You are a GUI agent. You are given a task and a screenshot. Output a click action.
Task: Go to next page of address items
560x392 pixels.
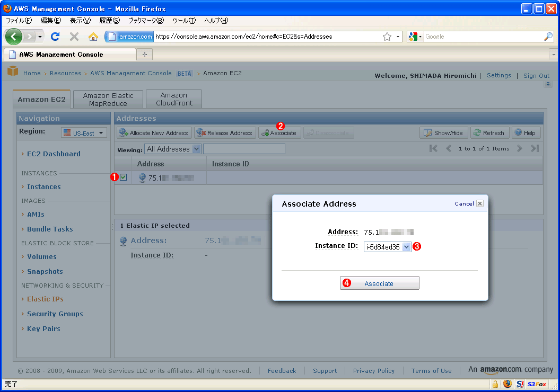pyautogui.click(x=520, y=148)
